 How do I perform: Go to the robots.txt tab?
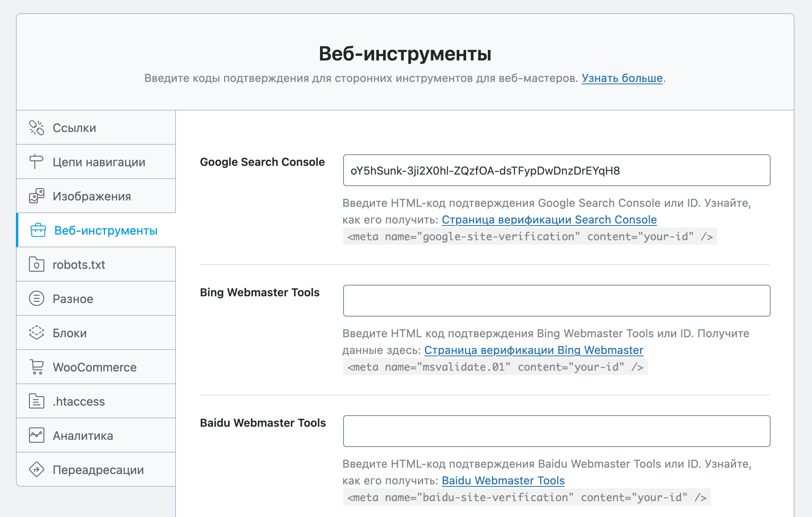(96, 264)
